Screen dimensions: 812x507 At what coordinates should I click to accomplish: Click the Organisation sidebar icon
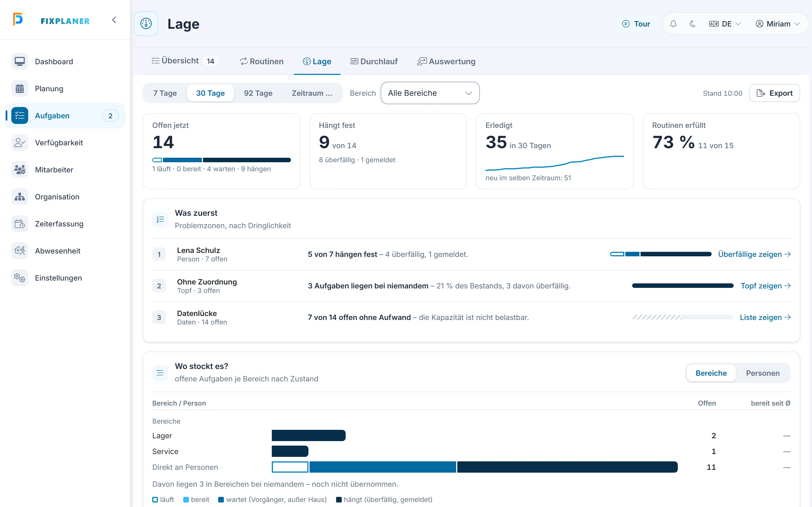pyautogui.click(x=19, y=197)
